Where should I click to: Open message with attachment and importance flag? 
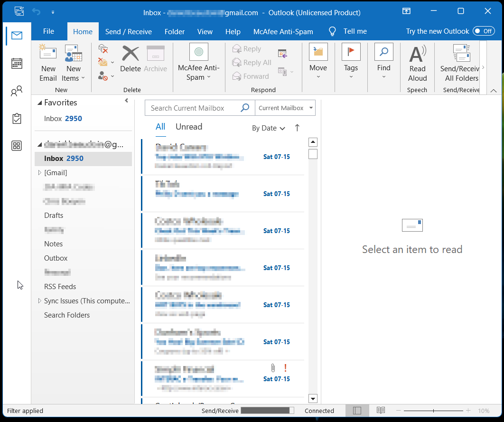[223, 378]
